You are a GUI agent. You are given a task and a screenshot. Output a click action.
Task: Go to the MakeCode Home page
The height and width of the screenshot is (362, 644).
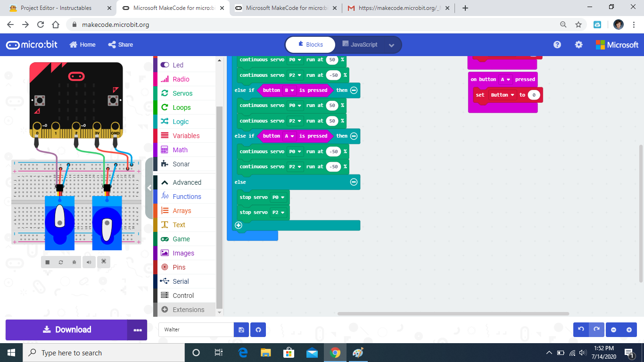pos(83,45)
